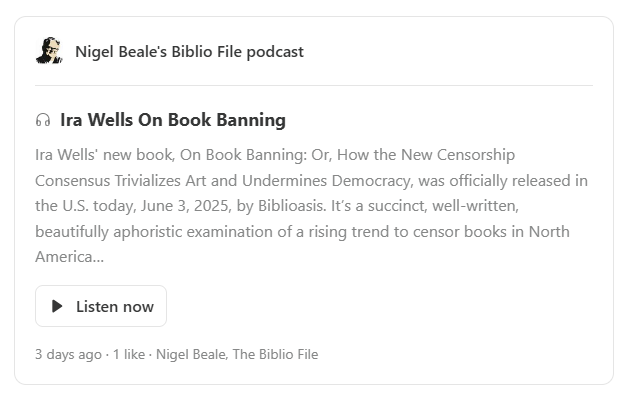Open the Ira Wells On Book Banning episode

click(173, 120)
